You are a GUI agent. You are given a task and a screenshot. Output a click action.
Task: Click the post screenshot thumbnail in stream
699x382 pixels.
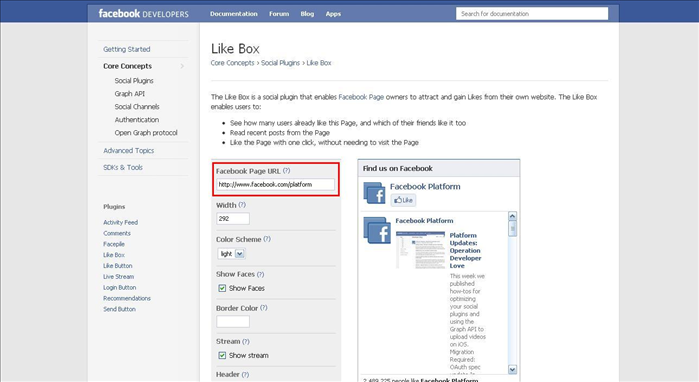(420, 250)
